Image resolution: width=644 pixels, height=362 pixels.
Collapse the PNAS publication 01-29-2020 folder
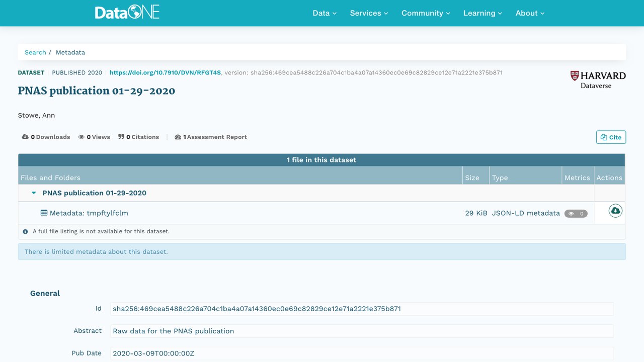34,193
